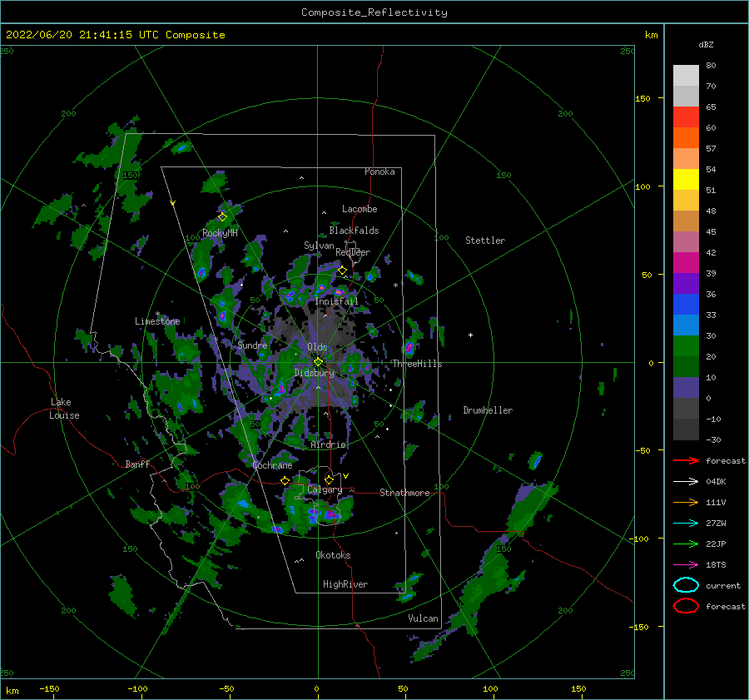Viewport: 749px width, 700px height.
Task: Click the Lacombe city label
Action: 360,209
